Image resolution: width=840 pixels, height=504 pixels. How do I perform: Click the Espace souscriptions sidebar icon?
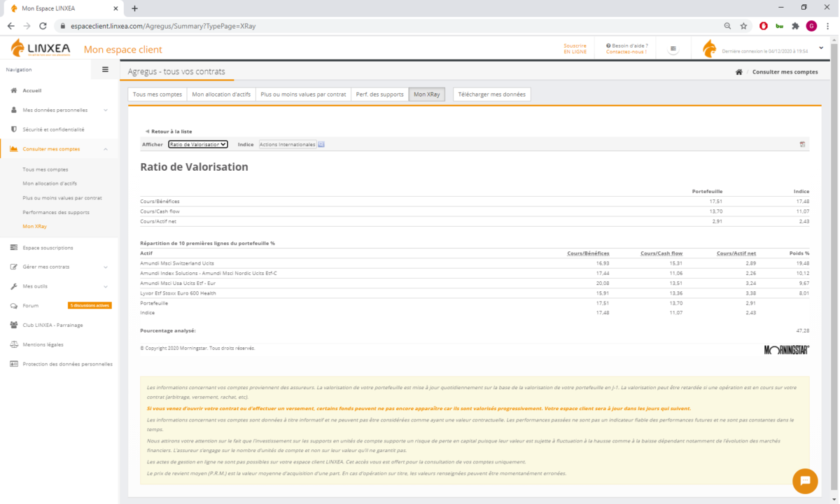(x=14, y=248)
